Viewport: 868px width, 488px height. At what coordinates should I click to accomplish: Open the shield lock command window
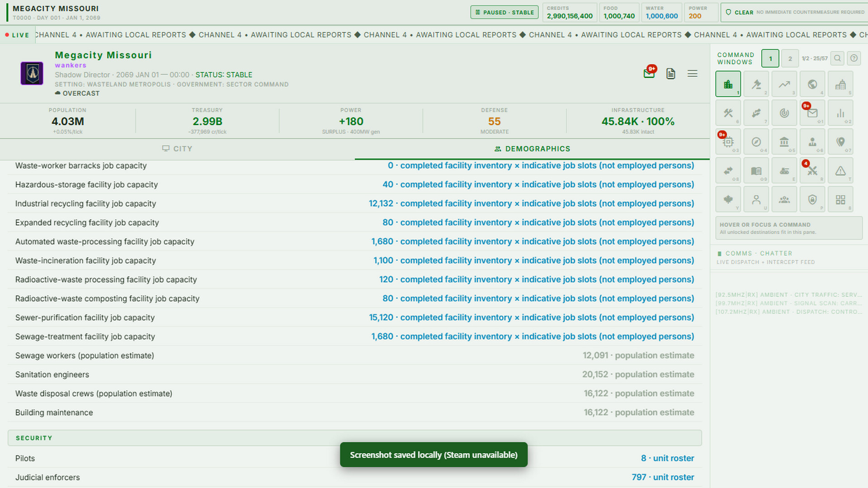812,200
